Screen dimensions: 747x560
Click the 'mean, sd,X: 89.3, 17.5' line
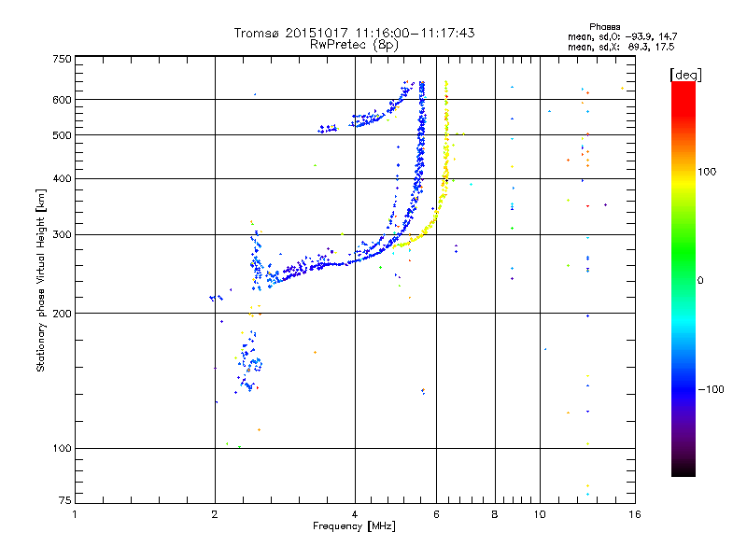tap(621, 47)
